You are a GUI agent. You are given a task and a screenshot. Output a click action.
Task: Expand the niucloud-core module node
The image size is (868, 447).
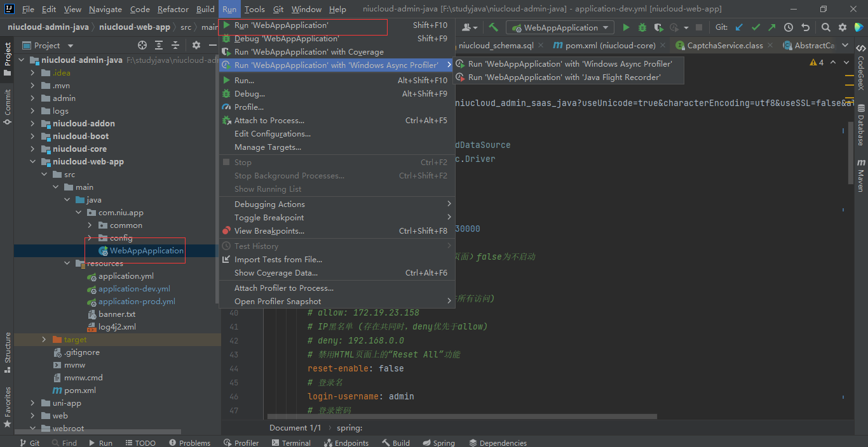pos(32,149)
